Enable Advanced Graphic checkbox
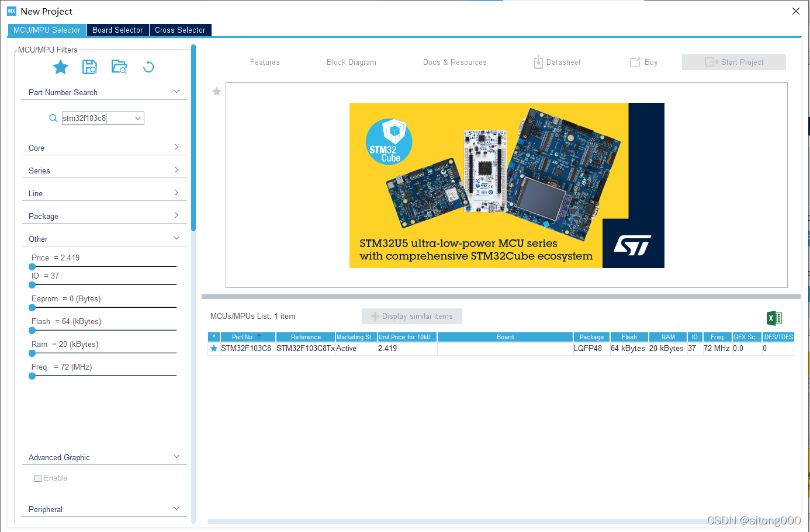Image resolution: width=810 pixels, height=532 pixels. 38,478
